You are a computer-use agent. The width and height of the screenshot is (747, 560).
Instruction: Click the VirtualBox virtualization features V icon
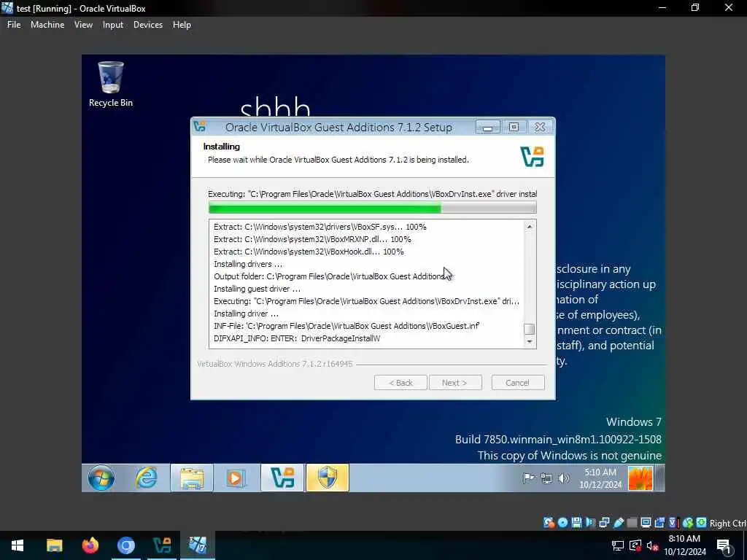pyautogui.click(x=673, y=523)
